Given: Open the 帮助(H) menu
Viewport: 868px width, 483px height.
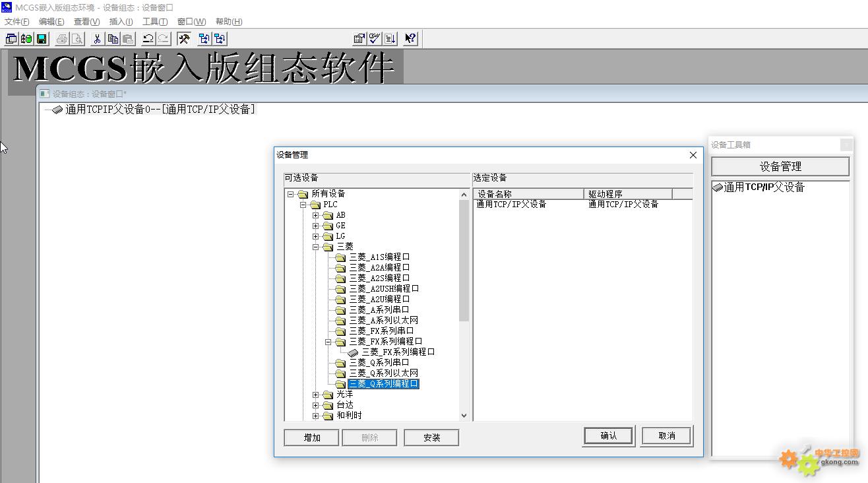Looking at the screenshot, I should coord(229,22).
